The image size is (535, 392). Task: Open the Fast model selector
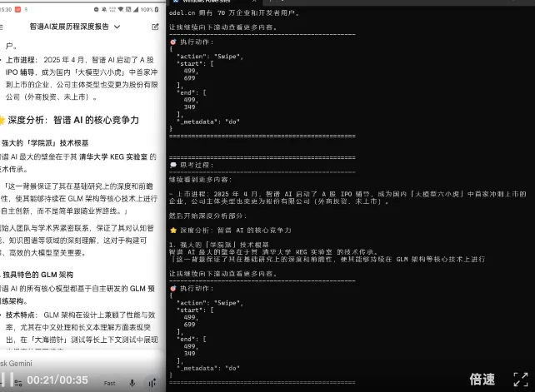(109, 383)
